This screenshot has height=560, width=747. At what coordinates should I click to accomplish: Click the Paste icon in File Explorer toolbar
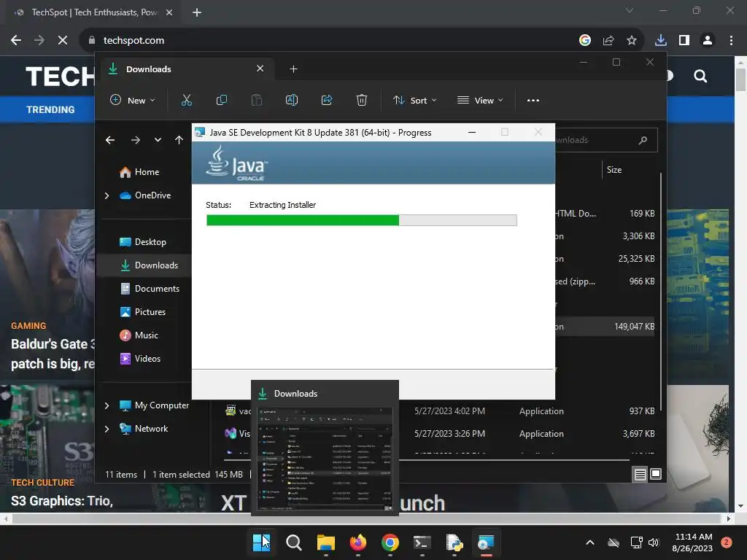[x=256, y=100]
